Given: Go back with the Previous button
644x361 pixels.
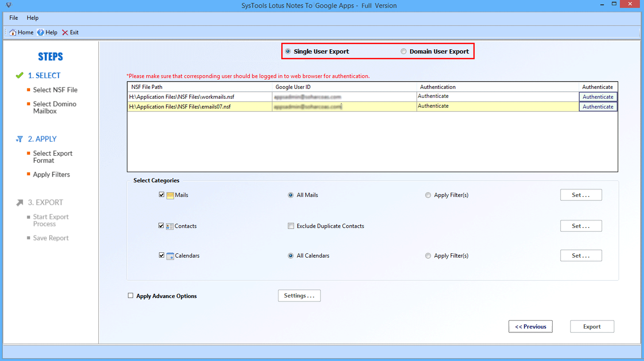Looking at the screenshot, I should click(530, 327).
